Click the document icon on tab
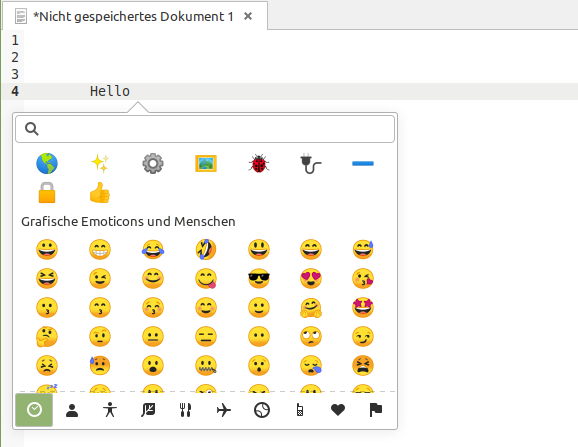 point(21,16)
